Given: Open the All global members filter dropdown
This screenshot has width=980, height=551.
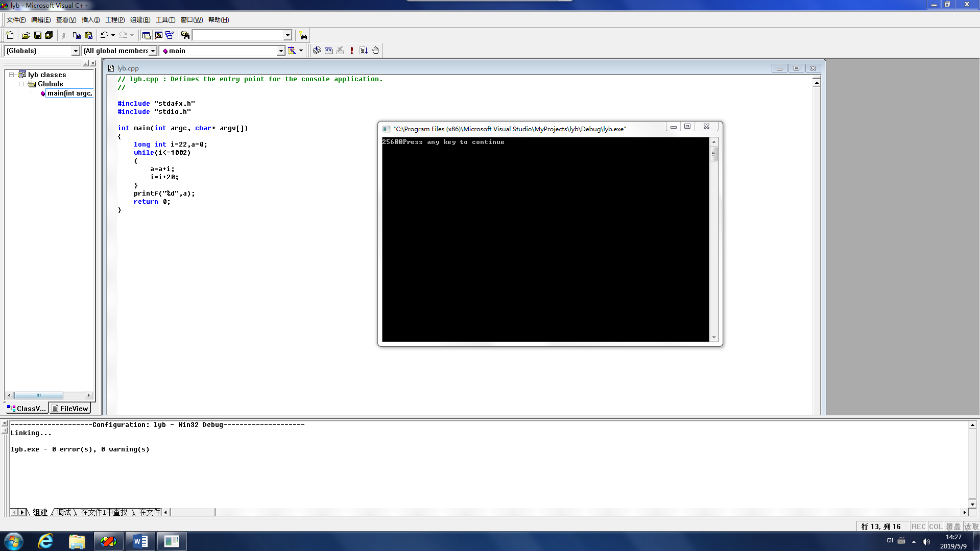Looking at the screenshot, I should tap(153, 51).
